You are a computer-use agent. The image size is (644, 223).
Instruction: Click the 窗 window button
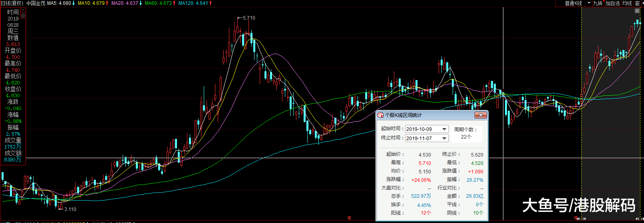point(637,3)
